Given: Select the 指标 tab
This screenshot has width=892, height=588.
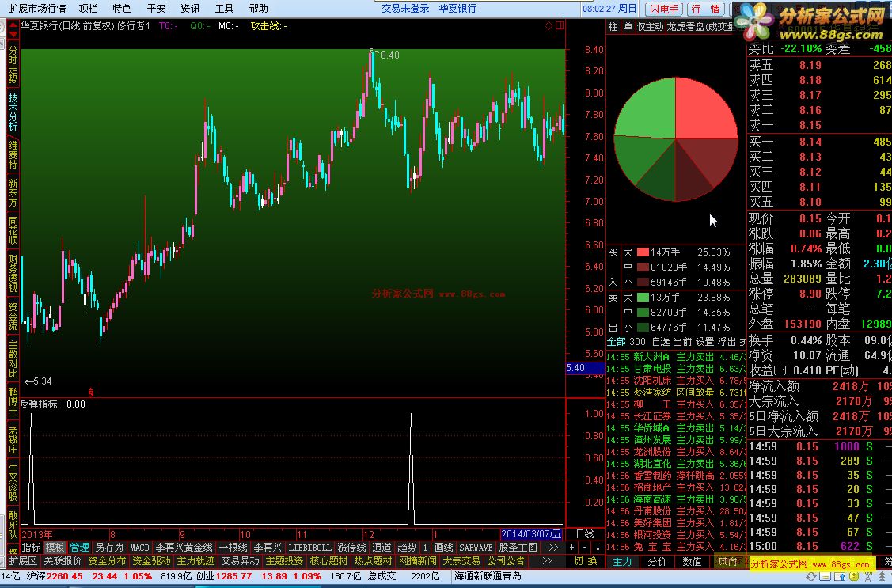Looking at the screenshot, I should click(x=32, y=547).
